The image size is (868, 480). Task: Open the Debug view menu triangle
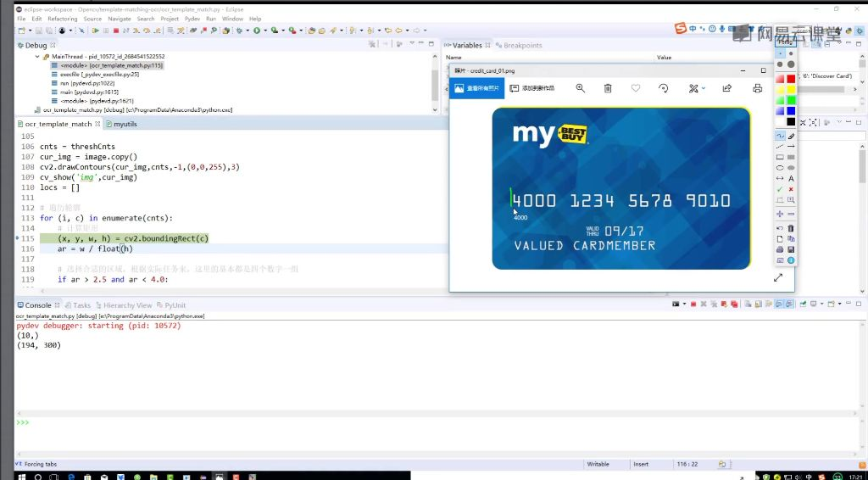tap(412, 44)
